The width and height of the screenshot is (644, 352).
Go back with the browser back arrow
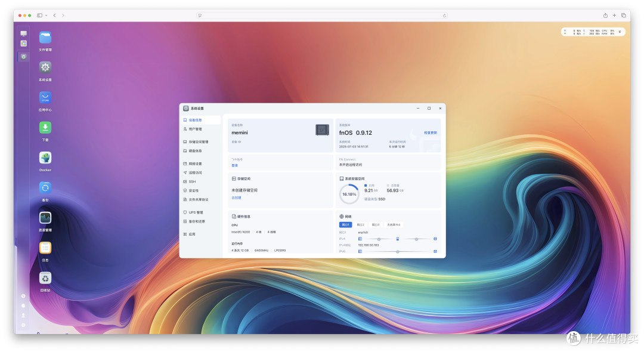(x=54, y=15)
